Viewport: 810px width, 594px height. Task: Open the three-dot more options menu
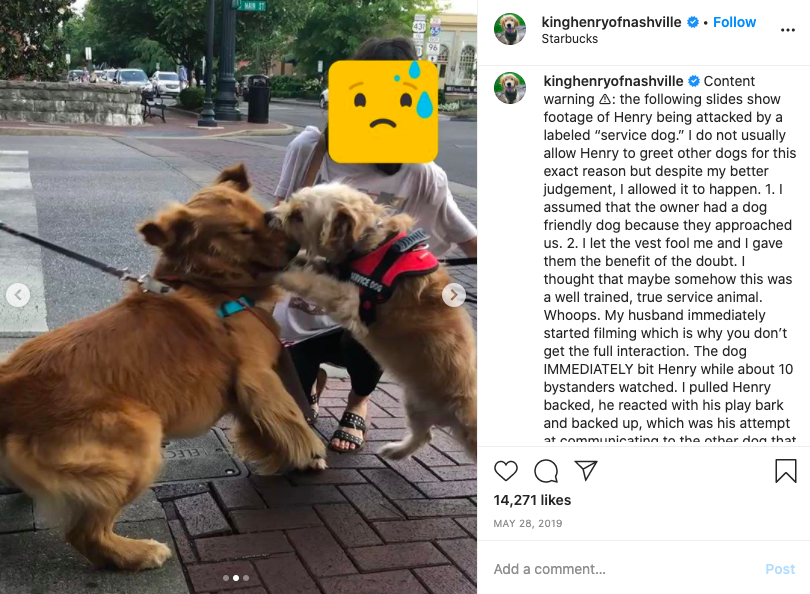(788, 30)
